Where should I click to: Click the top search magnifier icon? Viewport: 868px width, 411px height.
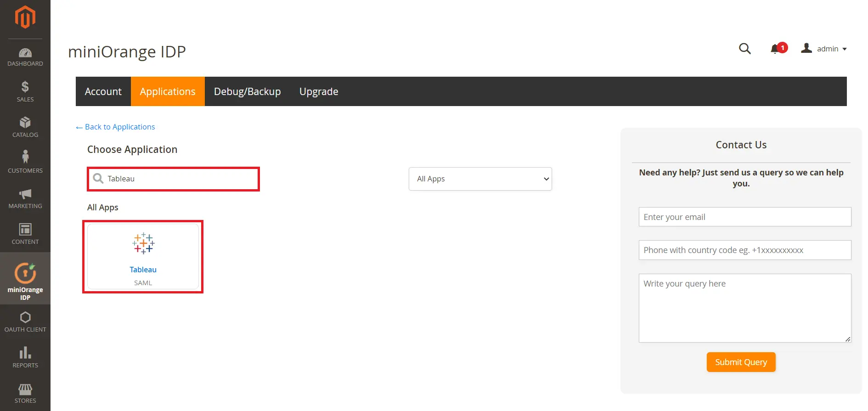pyautogui.click(x=745, y=49)
